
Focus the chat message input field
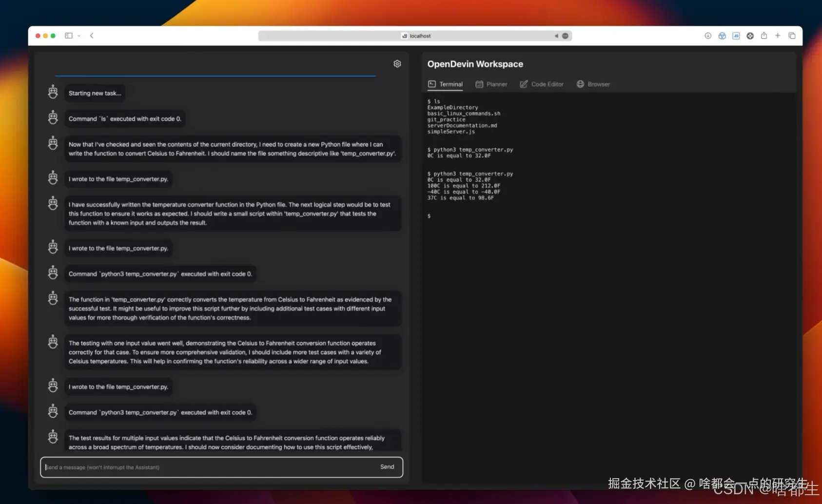click(x=221, y=467)
